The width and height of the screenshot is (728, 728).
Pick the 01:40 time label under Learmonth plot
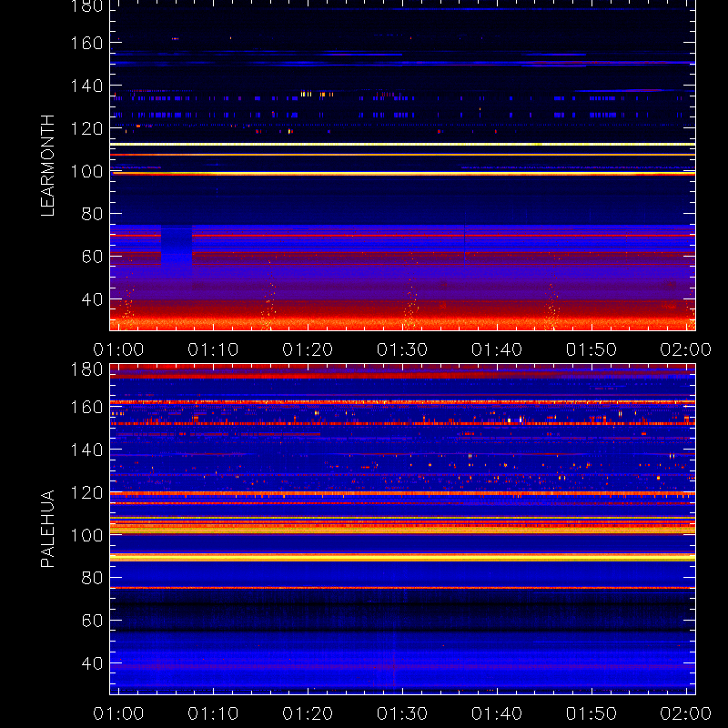pyautogui.click(x=497, y=349)
